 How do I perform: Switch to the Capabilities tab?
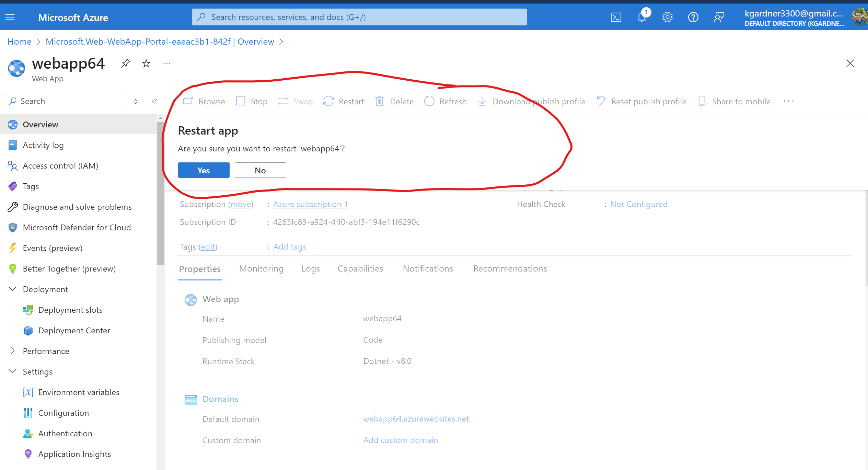(360, 268)
